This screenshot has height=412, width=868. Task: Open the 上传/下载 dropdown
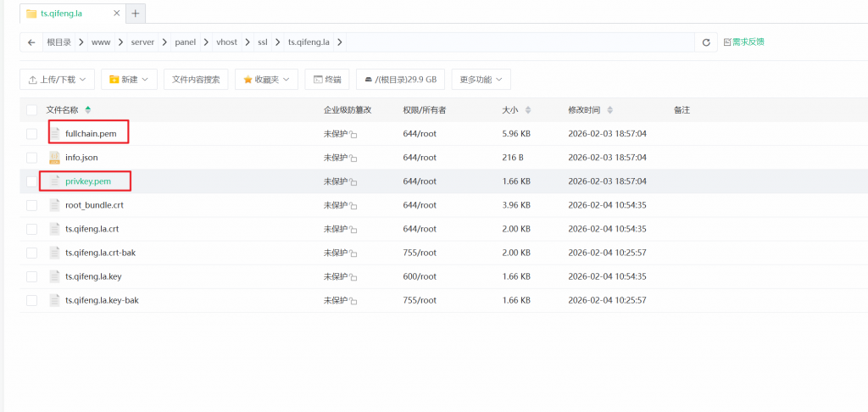(57, 79)
